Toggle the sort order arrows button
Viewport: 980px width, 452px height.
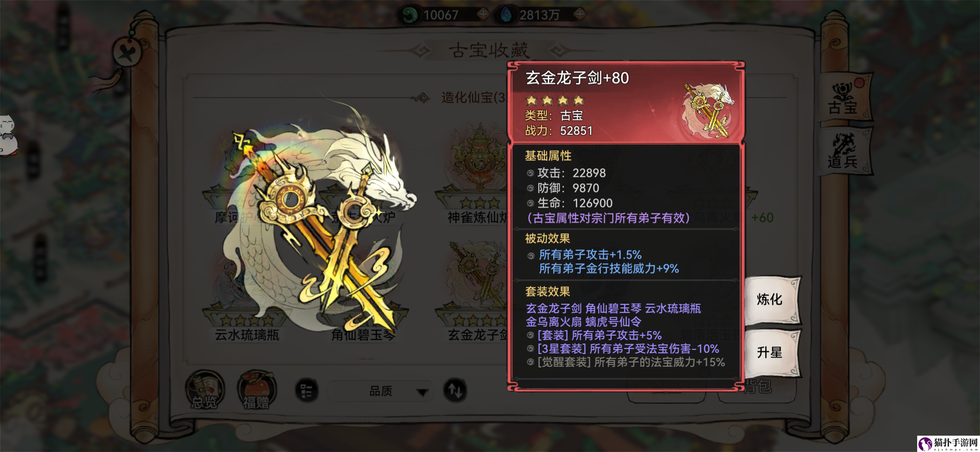coord(455,390)
